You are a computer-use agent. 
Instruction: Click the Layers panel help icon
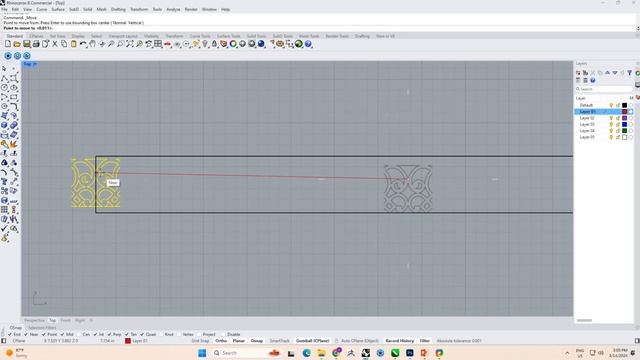pyautogui.click(x=593, y=80)
